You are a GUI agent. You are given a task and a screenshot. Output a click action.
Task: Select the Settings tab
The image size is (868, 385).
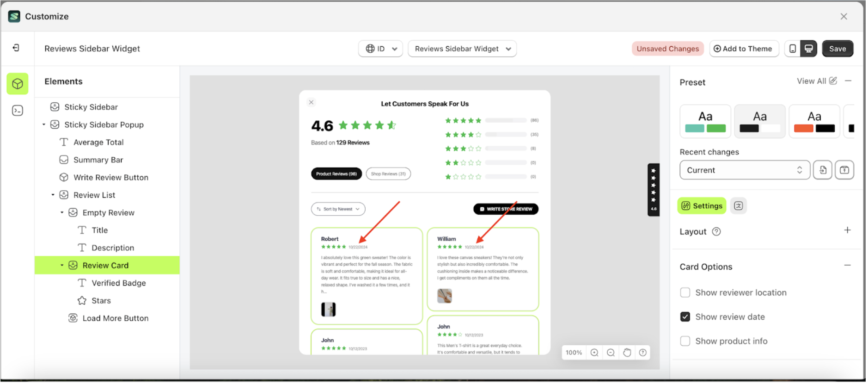pos(702,206)
